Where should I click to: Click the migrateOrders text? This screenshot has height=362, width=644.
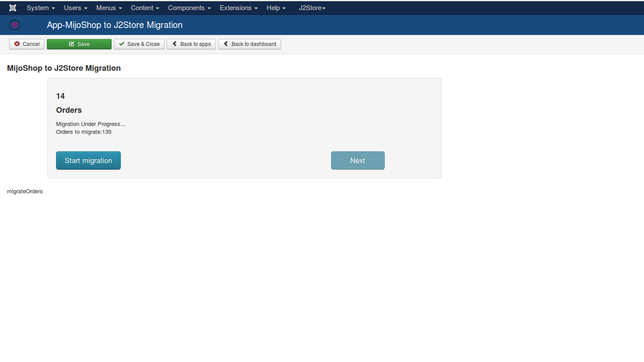tap(25, 191)
